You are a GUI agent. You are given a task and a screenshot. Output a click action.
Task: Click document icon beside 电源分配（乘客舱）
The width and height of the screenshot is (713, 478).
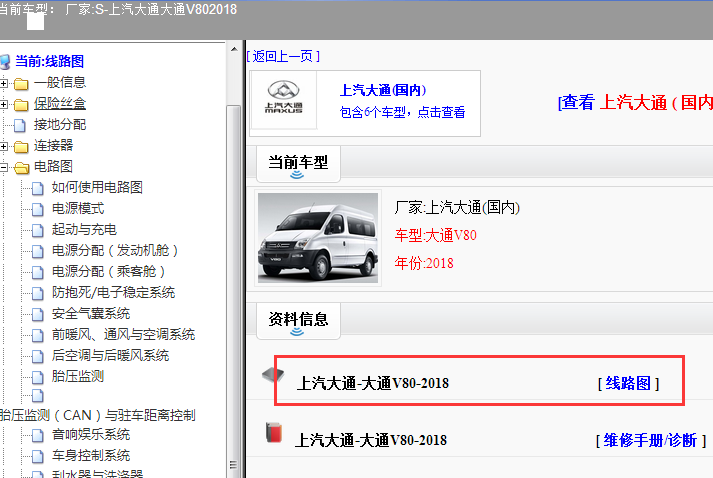(38, 272)
